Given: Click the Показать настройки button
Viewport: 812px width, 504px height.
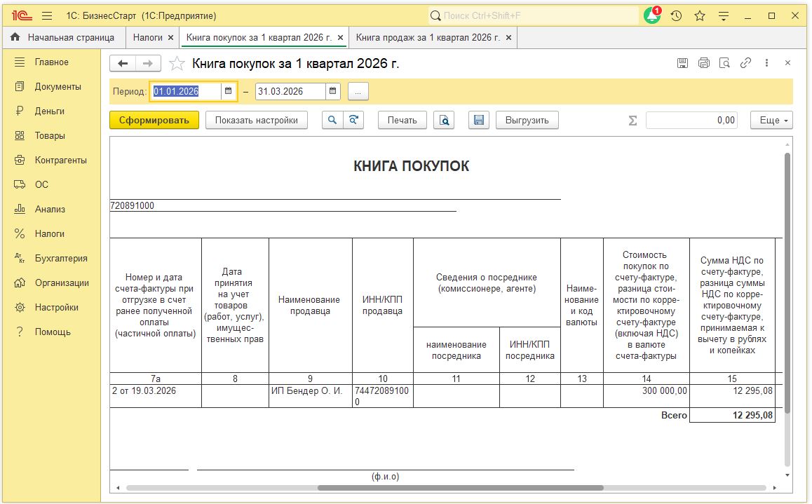Looking at the screenshot, I should (257, 120).
